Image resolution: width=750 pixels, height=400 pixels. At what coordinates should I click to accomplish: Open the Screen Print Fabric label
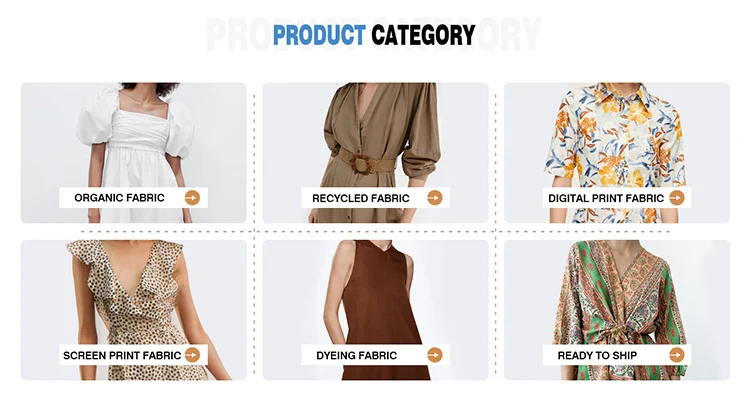click(x=122, y=356)
